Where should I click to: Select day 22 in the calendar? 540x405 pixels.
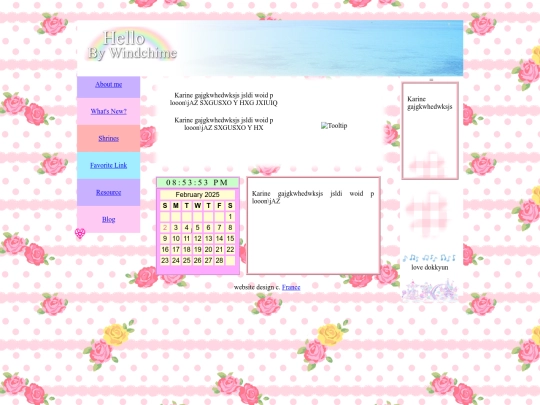pyautogui.click(x=230, y=250)
